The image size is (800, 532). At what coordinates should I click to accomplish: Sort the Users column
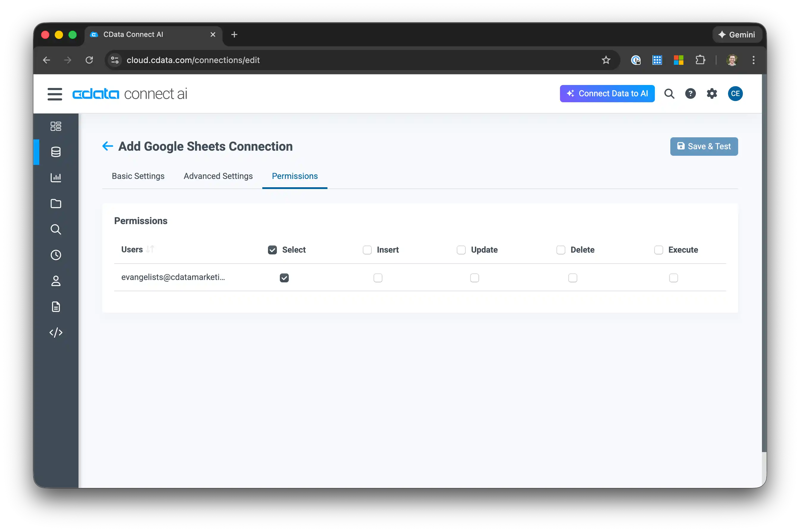pyautogui.click(x=150, y=249)
